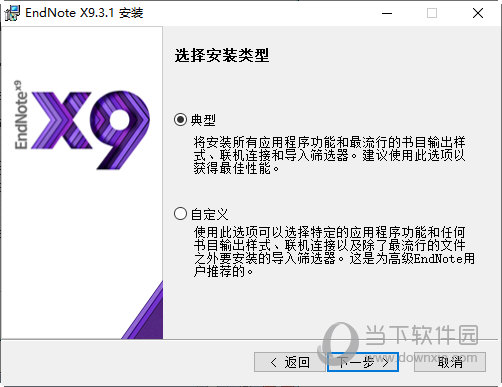
Task: Click the 选择安装类型 heading text
Action: tap(222, 55)
